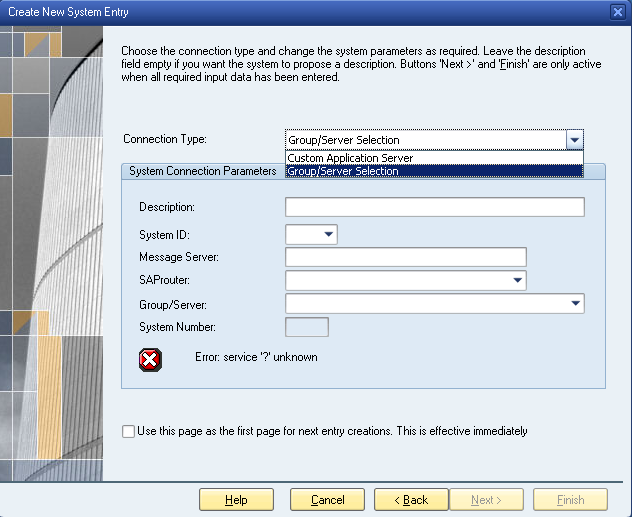Select Custom Application Server option
632x517 pixels.
(434, 158)
